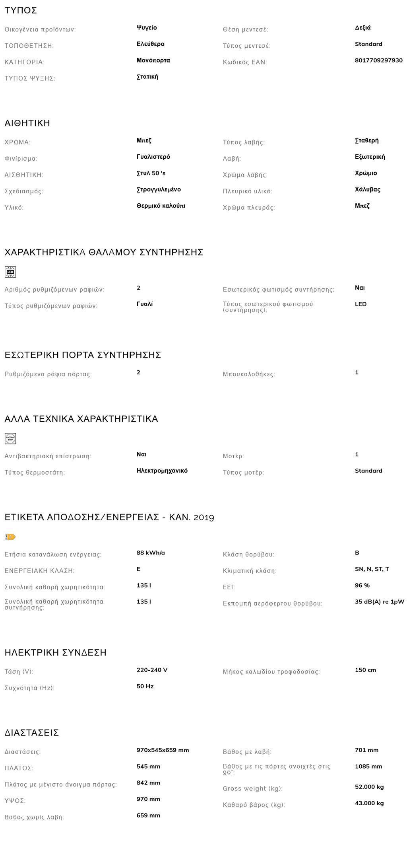This screenshot has height=868, width=407.
Task: Click the ΑΙΘΗΤΙΚΗ section heading
Action: coord(27,123)
